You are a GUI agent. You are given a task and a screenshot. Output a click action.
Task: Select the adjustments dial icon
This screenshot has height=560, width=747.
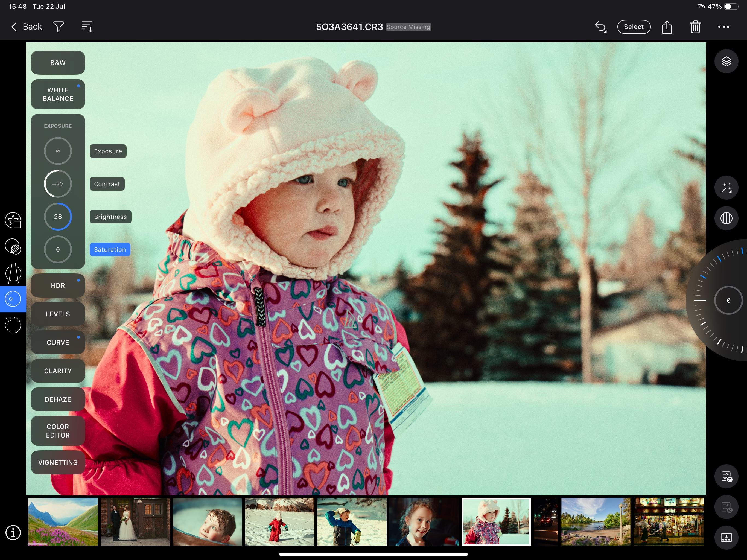click(x=13, y=299)
